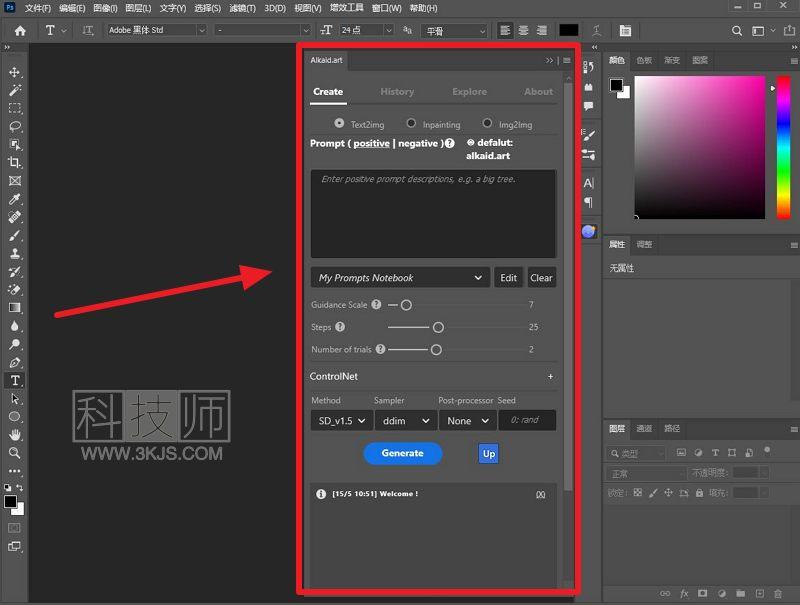
Task: Select the Path Selection tool
Action: pyautogui.click(x=14, y=399)
